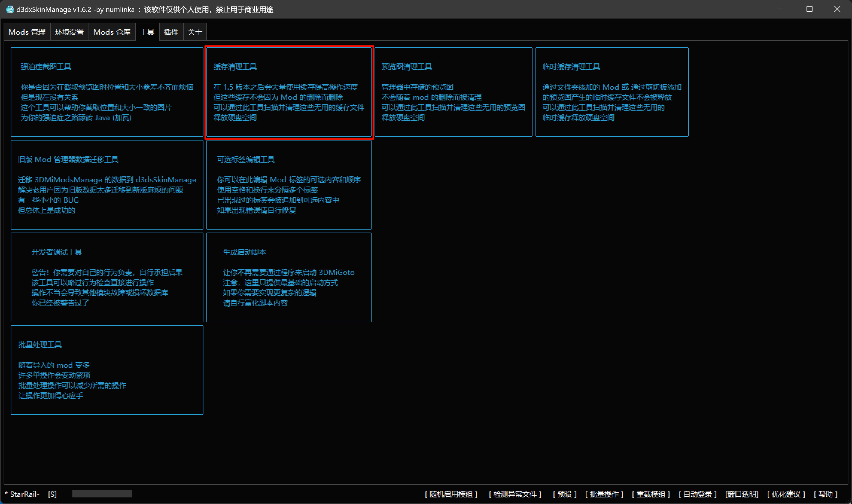Click the StarRail- game label
852x504 pixels.
22,494
